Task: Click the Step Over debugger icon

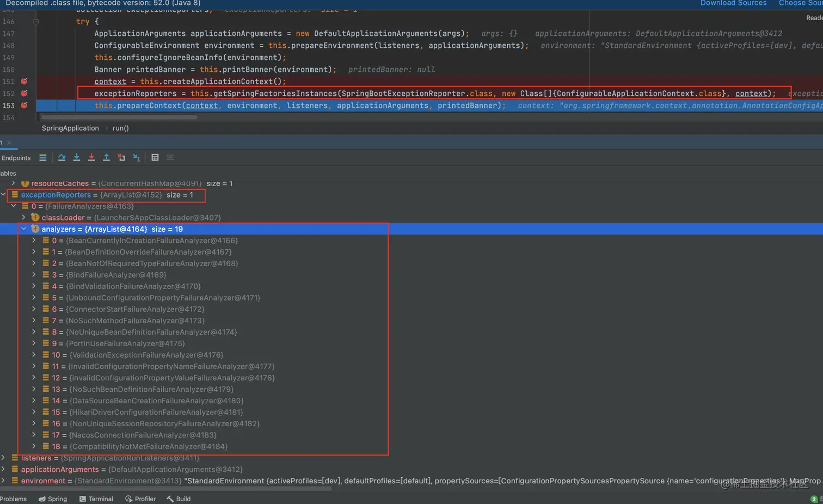Action: pyautogui.click(x=62, y=157)
